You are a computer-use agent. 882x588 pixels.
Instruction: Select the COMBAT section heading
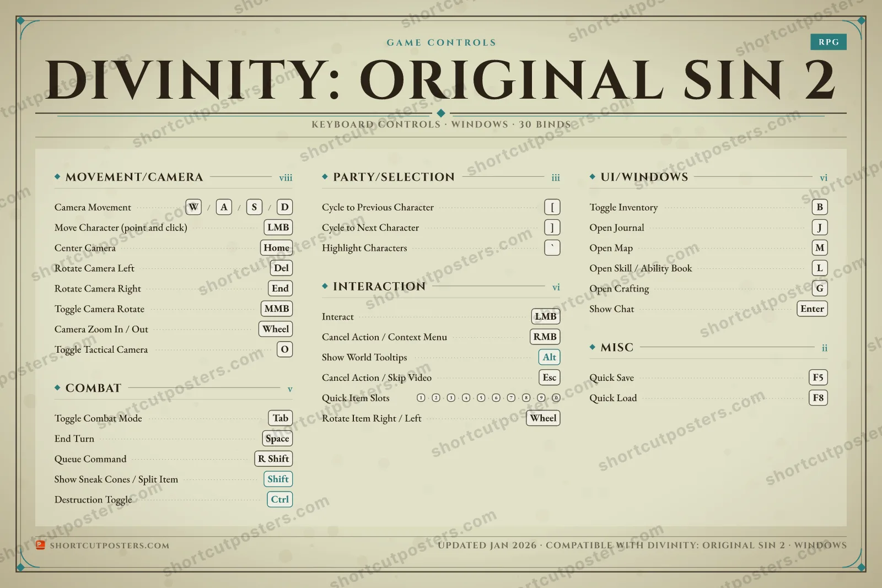click(x=93, y=388)
